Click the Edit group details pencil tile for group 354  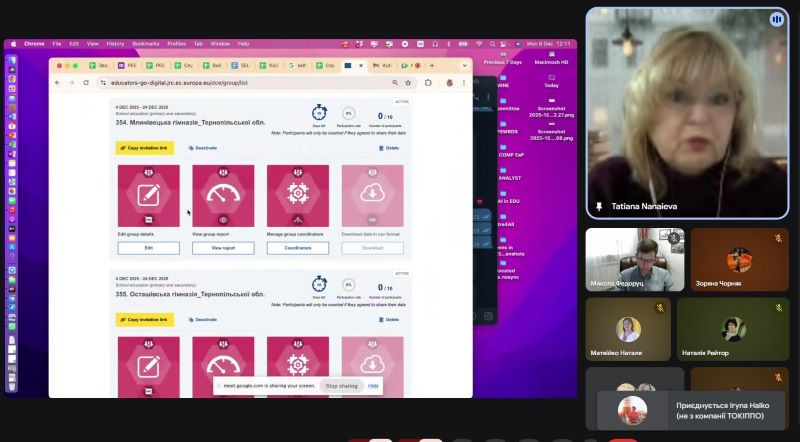click(x=148, y=195)
